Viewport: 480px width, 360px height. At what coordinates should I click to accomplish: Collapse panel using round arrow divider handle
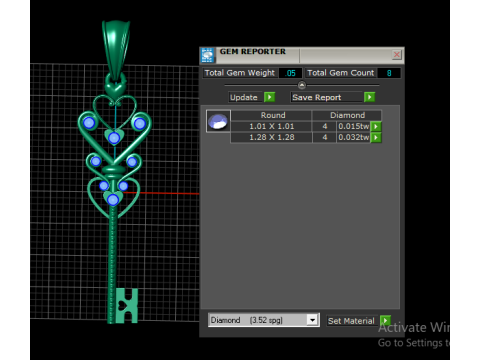(x=302, y=85)
